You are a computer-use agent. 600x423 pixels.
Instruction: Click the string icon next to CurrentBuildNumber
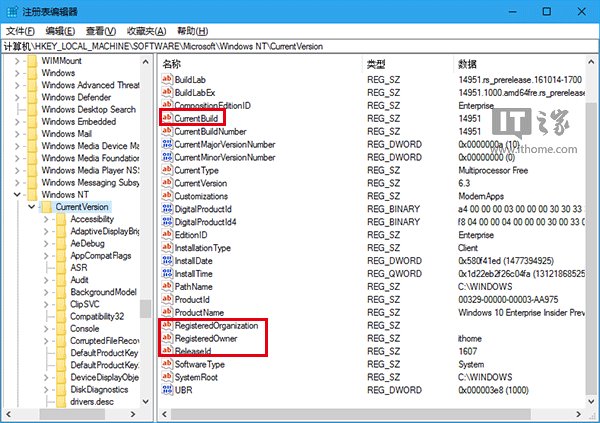point(167,131)
